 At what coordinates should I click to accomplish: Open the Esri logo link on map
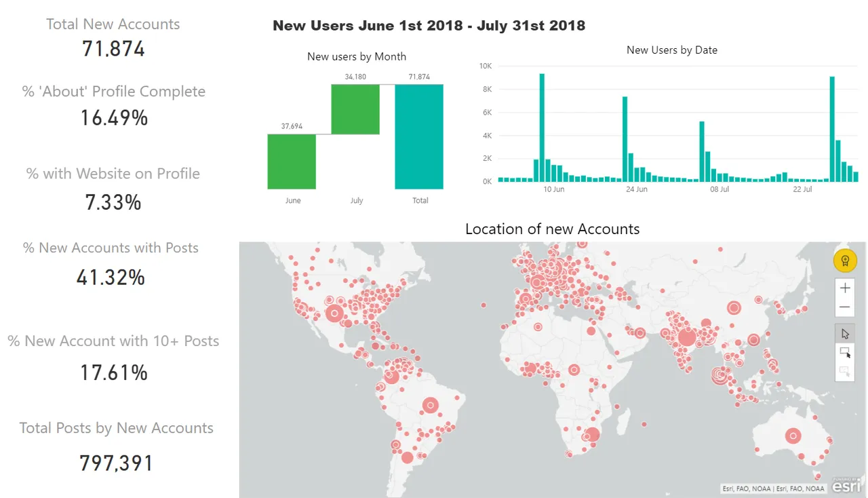point(847,484)
